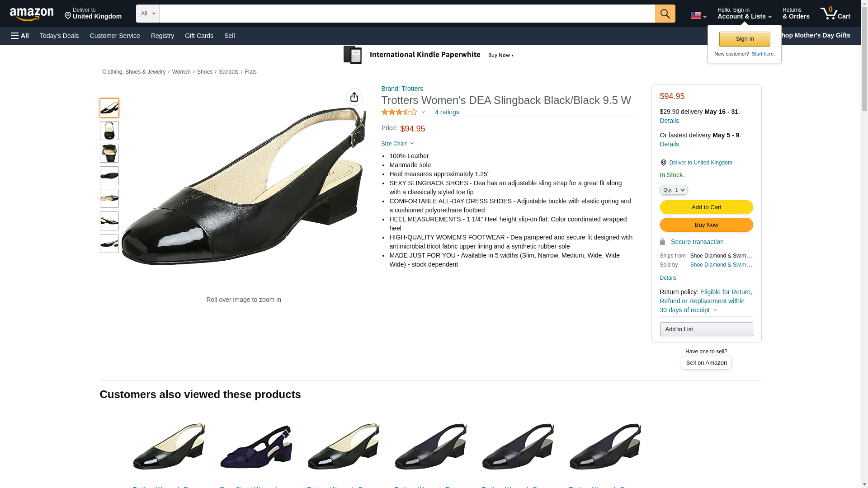The width and height of the screenshot is (868, 488).
Task: Click the Buy Now button
Action: pos(706,225)
